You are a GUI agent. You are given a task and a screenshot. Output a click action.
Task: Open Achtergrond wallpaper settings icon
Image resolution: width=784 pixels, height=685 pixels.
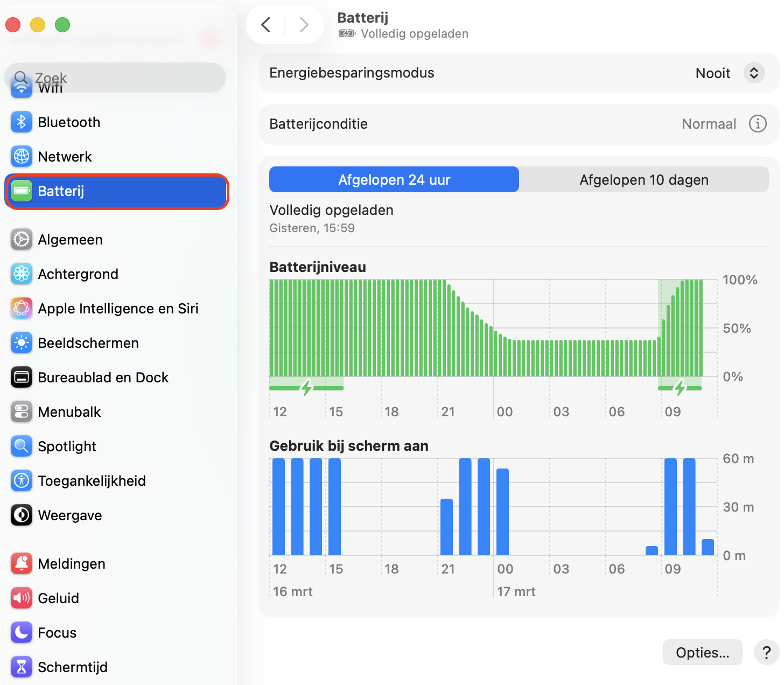pos(22,274)
